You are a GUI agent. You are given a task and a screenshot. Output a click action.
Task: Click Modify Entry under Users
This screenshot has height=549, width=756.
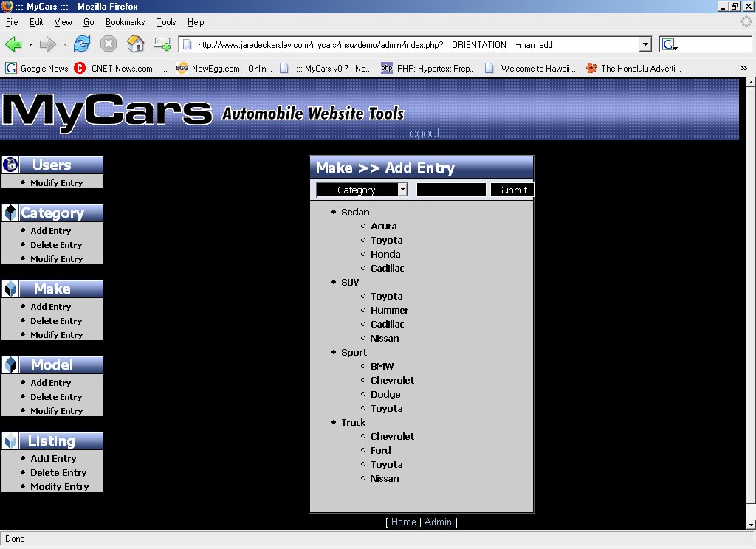point(56,183)
